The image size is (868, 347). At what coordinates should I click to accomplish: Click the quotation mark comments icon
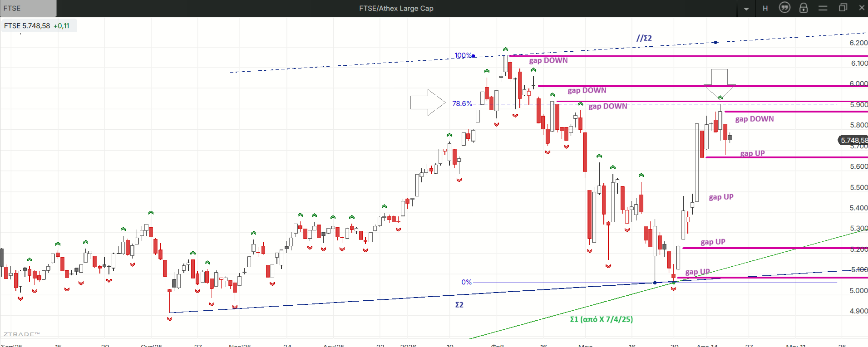(x=784, y=8)
